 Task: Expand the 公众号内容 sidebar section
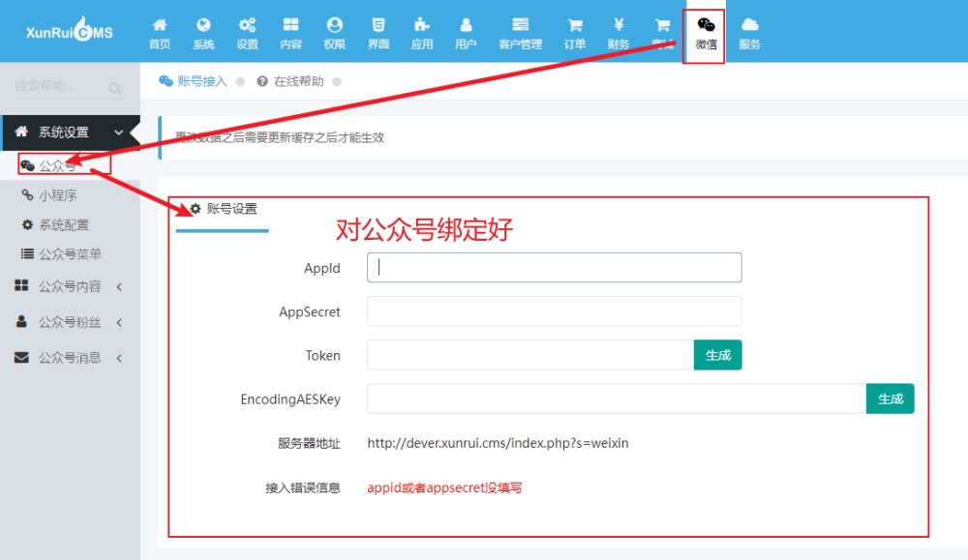click(x=70, y=286)
